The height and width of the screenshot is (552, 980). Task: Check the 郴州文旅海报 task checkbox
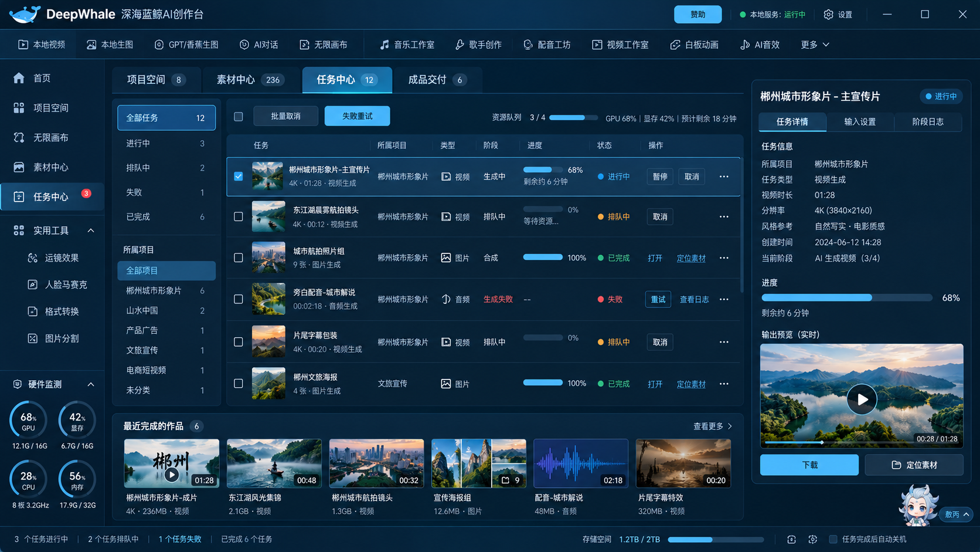239,384
